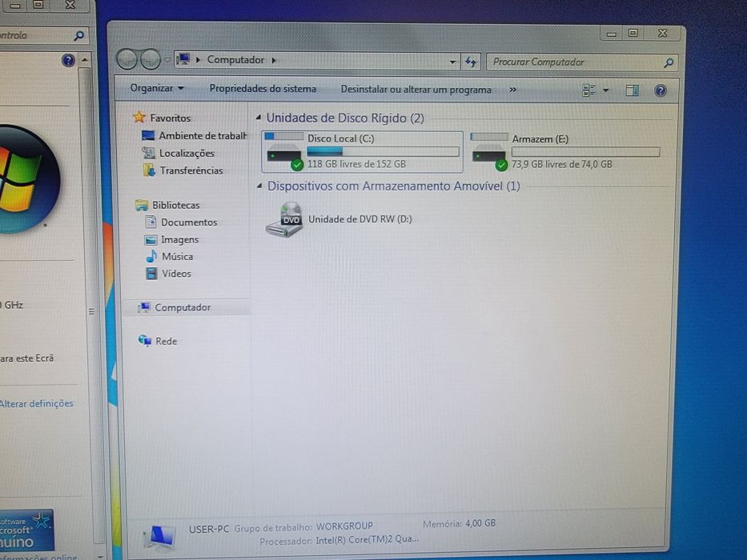The image size is (747, 560).
Task: Open the Organizar menu
Action: point(157,88)
